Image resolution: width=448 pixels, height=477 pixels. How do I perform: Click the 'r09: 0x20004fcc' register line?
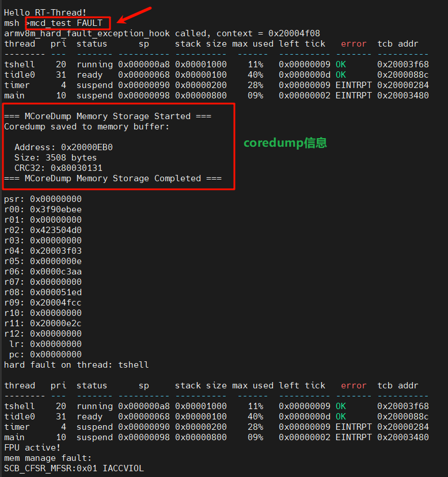click(43, 303)
